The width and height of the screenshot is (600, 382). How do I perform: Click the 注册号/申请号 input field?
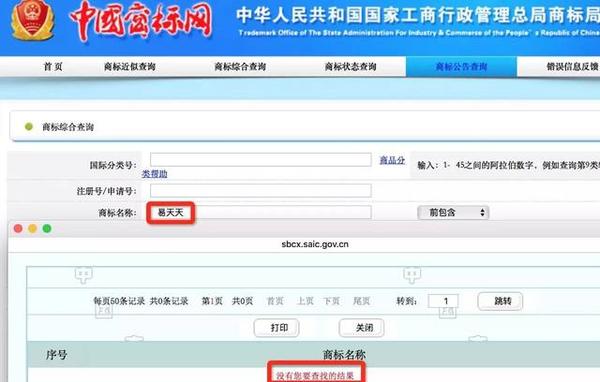[261, 191]
